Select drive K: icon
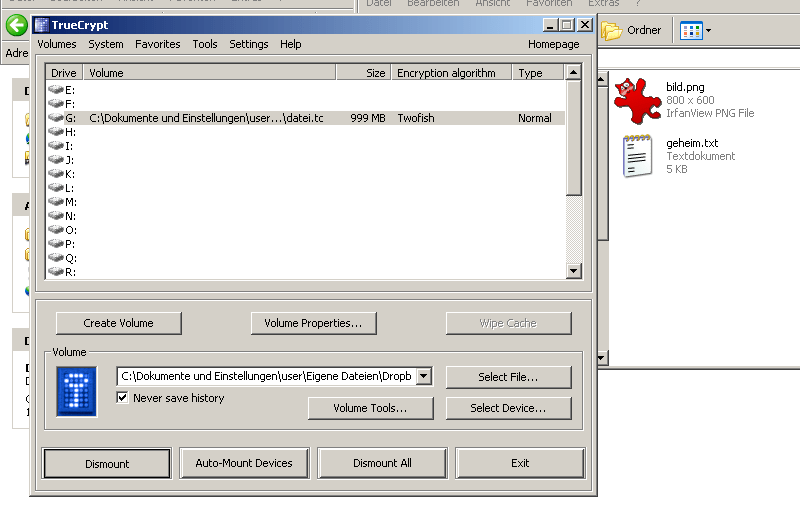Viewport: 800px width, 530px height. (56, 174)
